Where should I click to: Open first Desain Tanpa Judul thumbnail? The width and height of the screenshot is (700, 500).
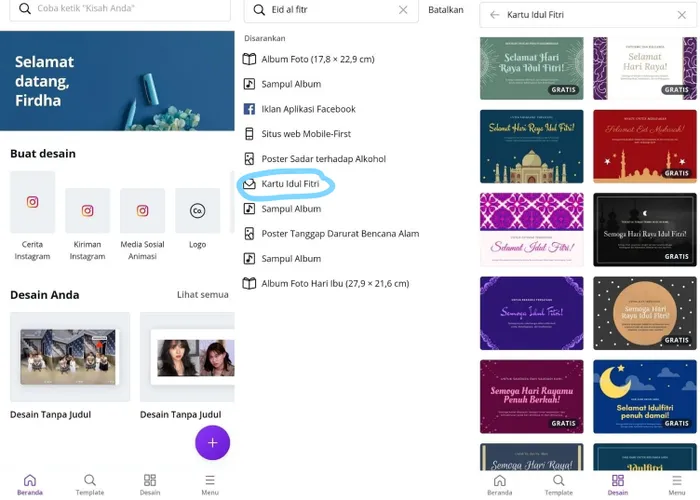[70, 357]
